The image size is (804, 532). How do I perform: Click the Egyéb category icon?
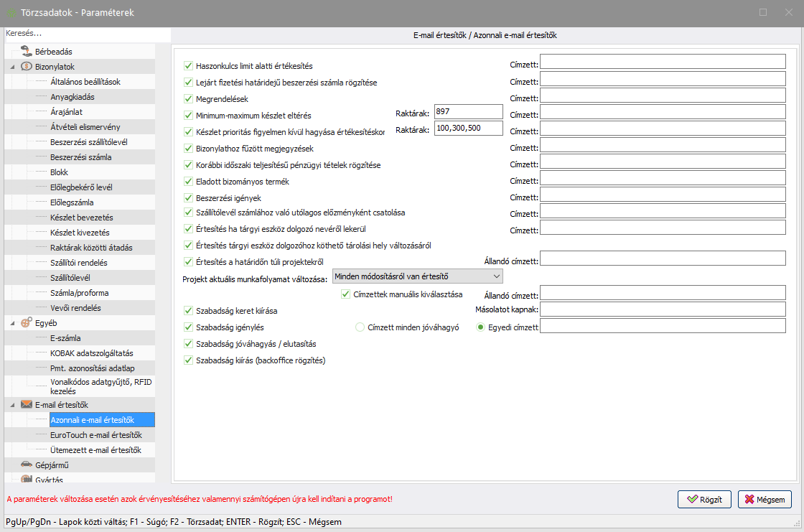pyautogui.click(x=26, y=322)
